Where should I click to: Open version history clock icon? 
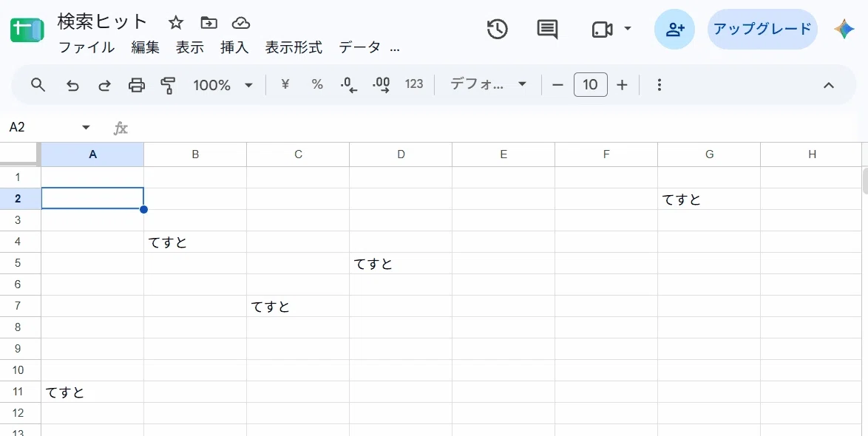(497, 30)
